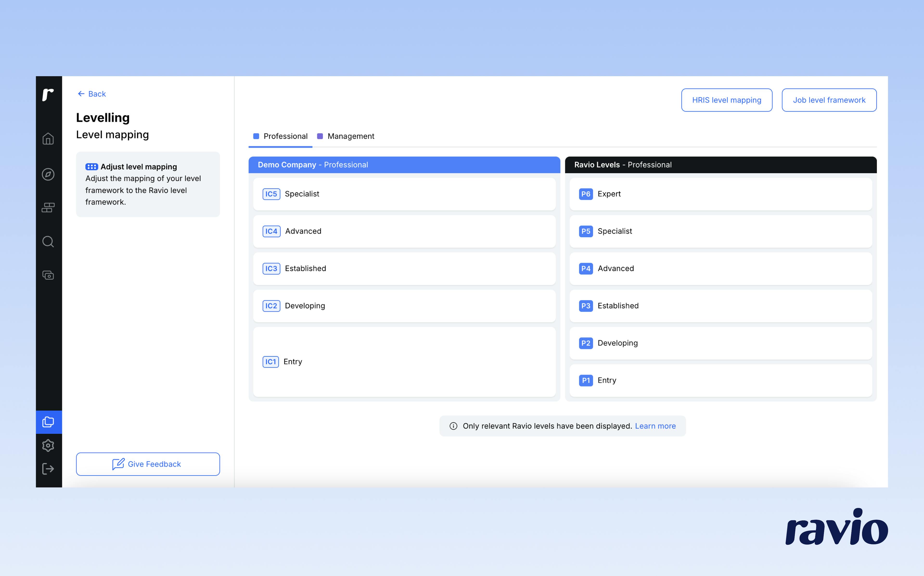Select the highlighted Levelling folders icon
The height and width of the screenshot is (576, 924).
pyautogui.click(x=48, y=422)
